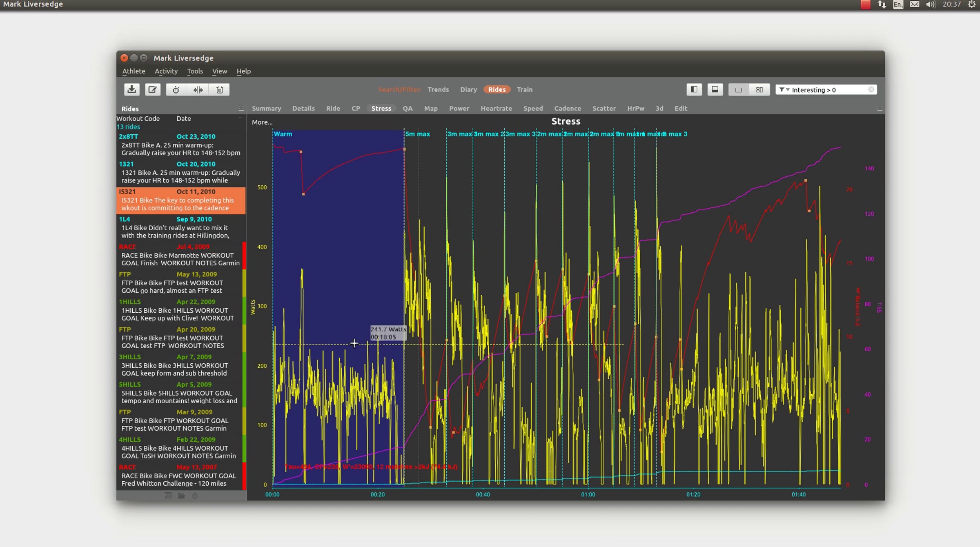Click the manual entry edit icon
The image size is (980, 547).
[x=152, y=89]
